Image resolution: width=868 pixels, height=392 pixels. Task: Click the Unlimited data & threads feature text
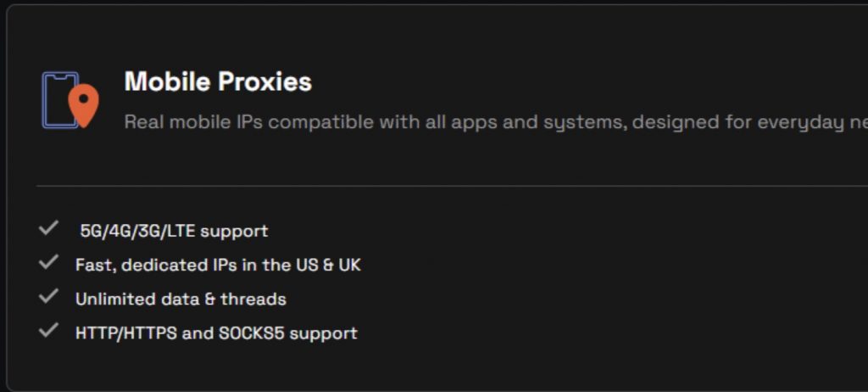tap(181, 300)
